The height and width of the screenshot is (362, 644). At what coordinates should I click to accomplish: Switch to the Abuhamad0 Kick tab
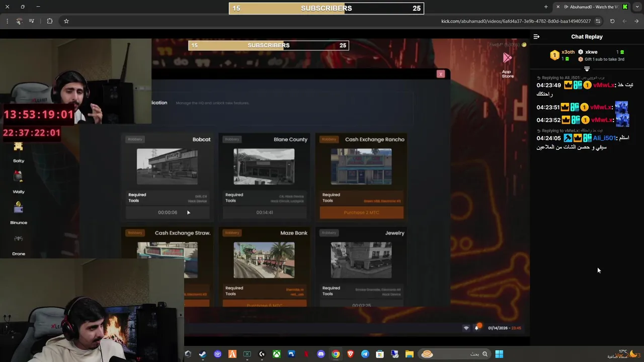click(591, 7)
